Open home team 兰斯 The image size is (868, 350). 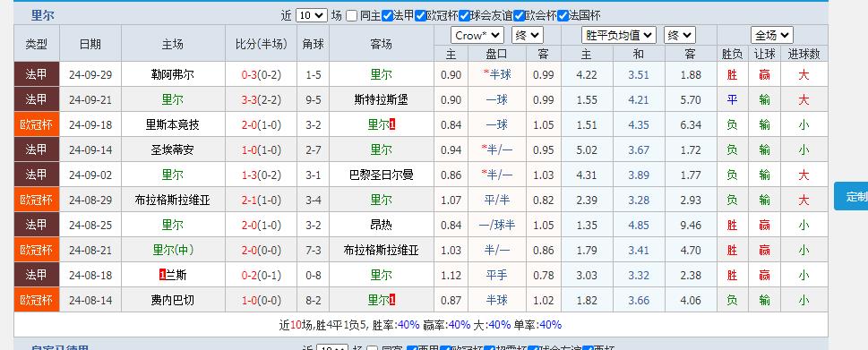pyautogui.click(x=176, y=276)
